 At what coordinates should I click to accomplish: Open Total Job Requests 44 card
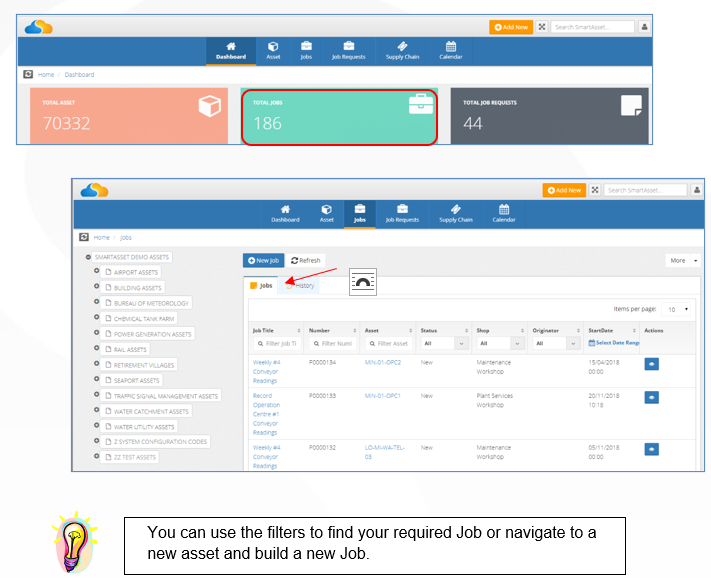tap(550, 116)
